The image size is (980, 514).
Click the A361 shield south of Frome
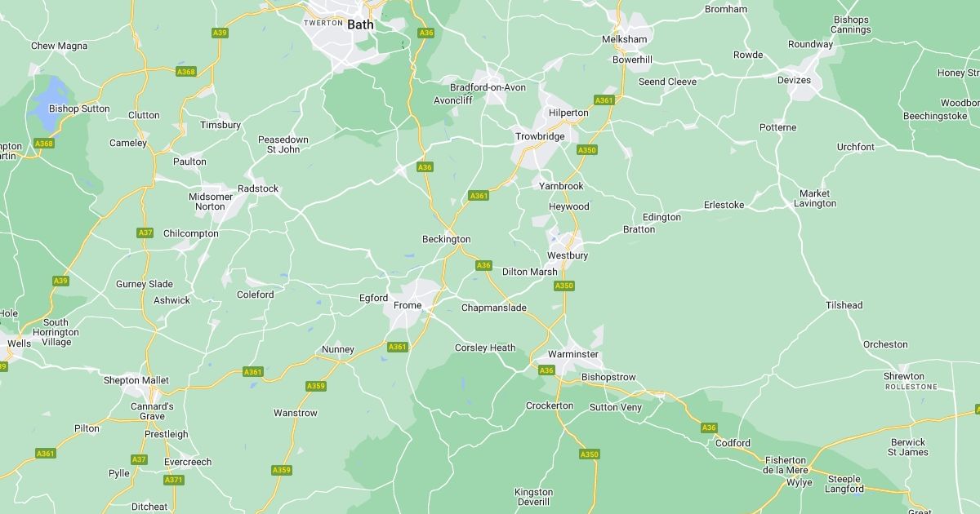(397, 347)
